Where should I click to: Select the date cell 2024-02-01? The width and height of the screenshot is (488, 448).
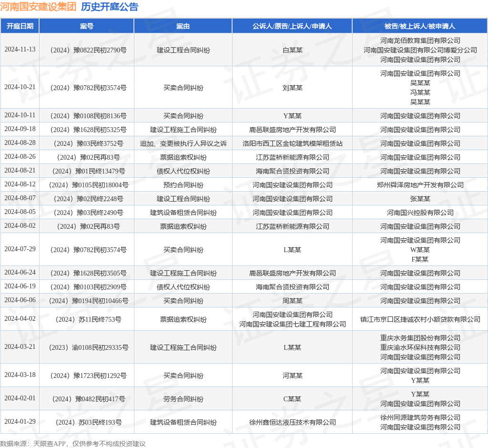pyautogui.click(x=20, y=398)
